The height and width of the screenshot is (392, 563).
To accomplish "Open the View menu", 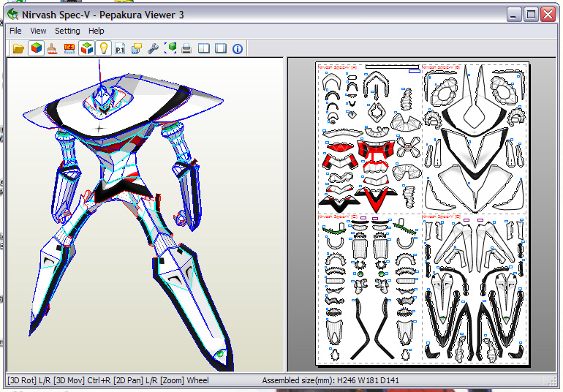I will pyautogui.click(x=38, y=31).
